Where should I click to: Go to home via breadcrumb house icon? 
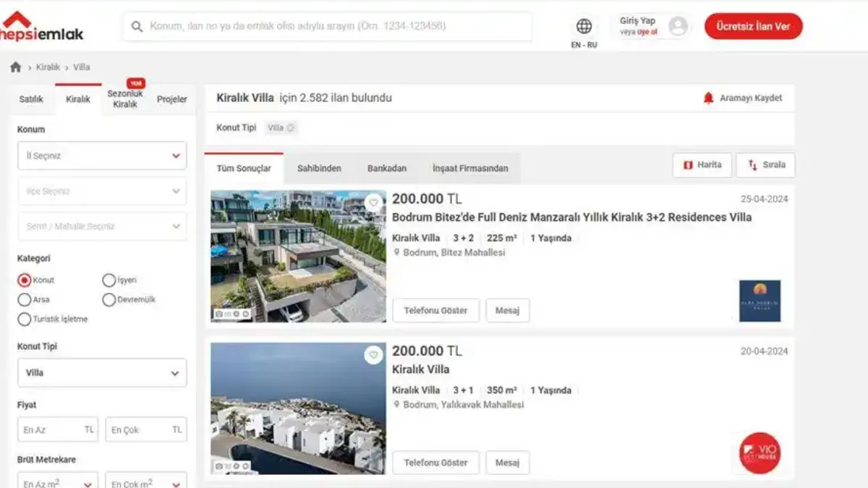(x=15, y=67)
